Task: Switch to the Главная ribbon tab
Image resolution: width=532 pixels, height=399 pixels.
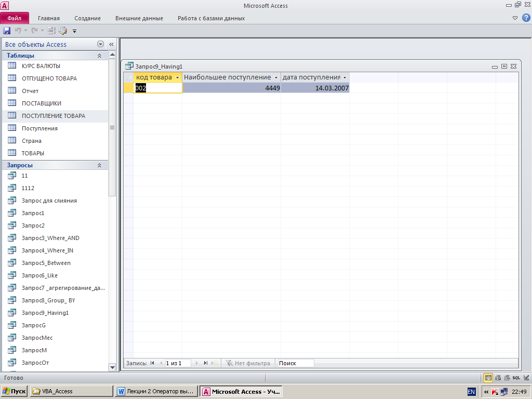Action: coord(48,18)
